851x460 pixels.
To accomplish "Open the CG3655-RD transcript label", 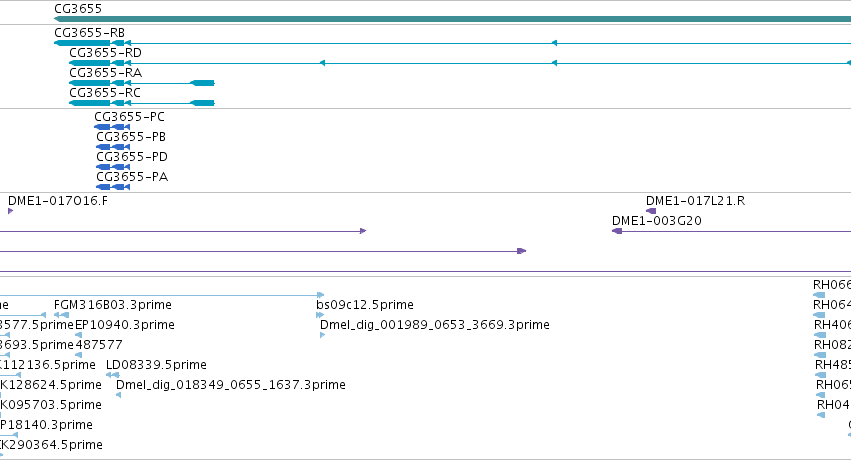I will coord(105,53).
